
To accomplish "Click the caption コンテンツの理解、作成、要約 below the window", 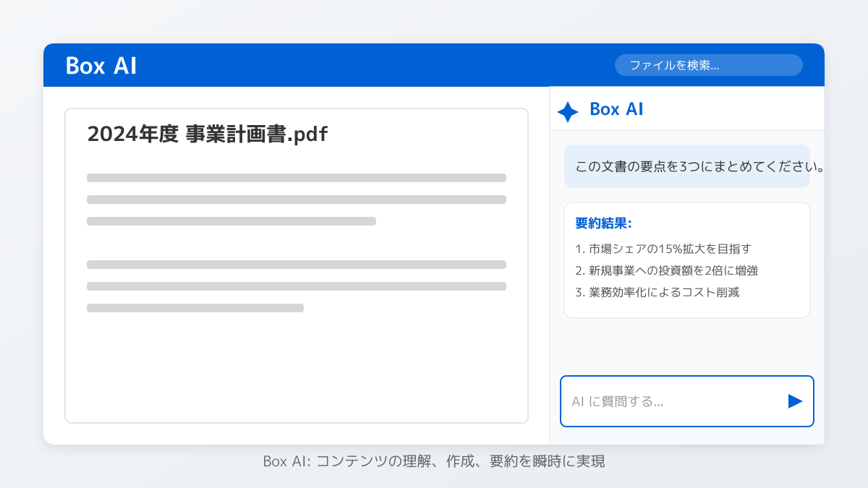I will pos(434,461).
